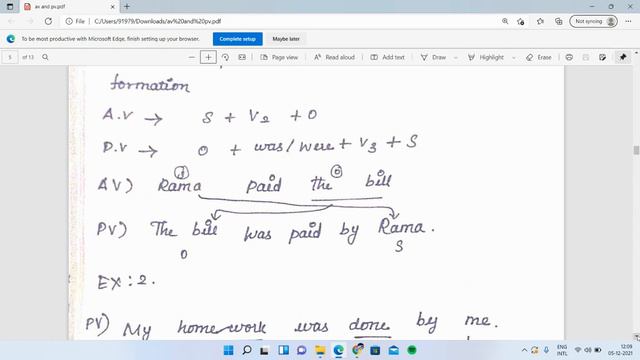Image resolution: width=640 pixels, height=360 pixels.
Task: Open the Windows Start menu
Action: tap(229, 350)
